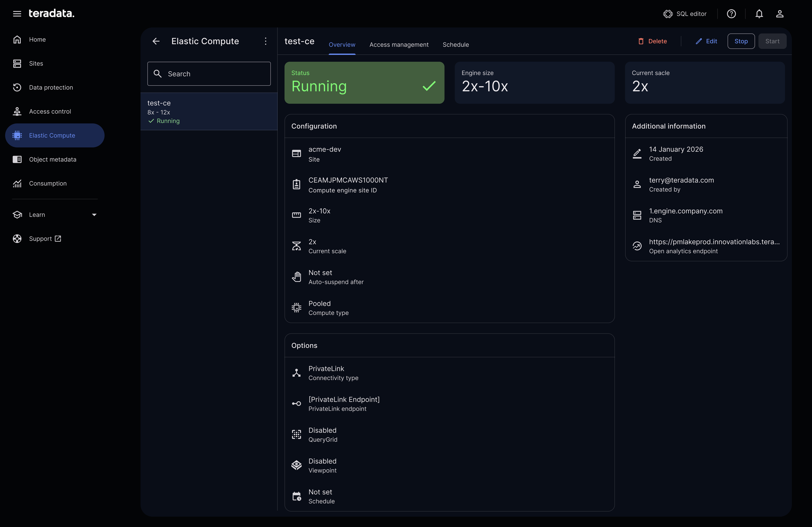
Task: Click the Learn graduation cap icon
Action: 17,215
